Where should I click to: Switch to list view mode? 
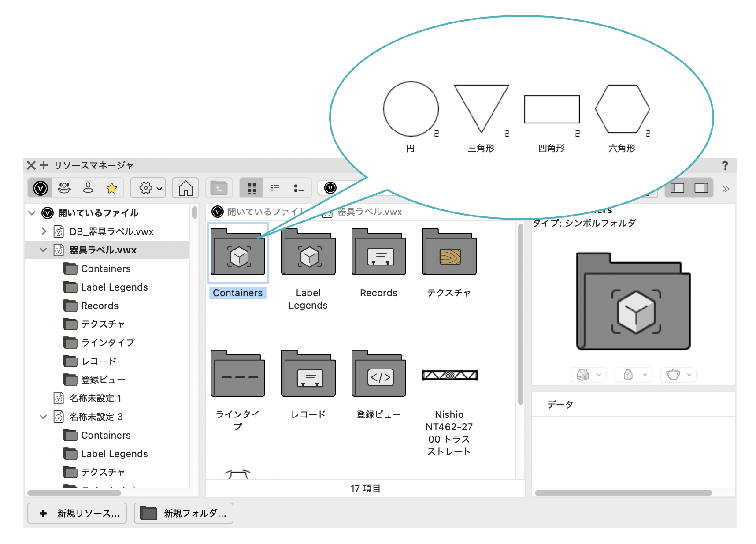pyautogui.click(x=275, y=189)
